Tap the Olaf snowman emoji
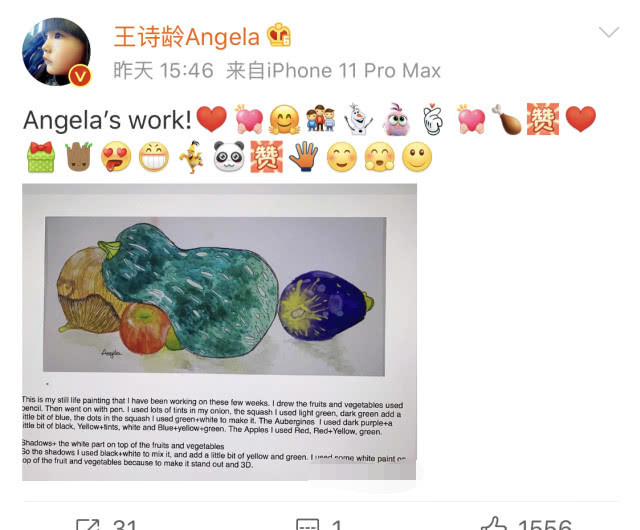This screenshot has width=640, height=530. coord(358,120)
